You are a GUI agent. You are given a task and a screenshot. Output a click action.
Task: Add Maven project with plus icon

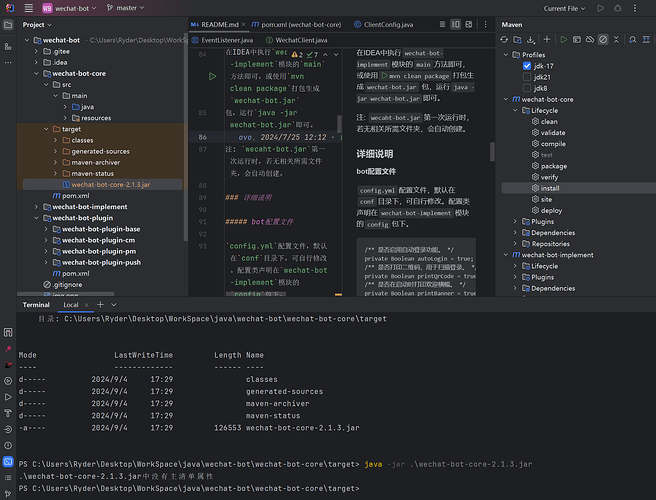coord(547,39)
